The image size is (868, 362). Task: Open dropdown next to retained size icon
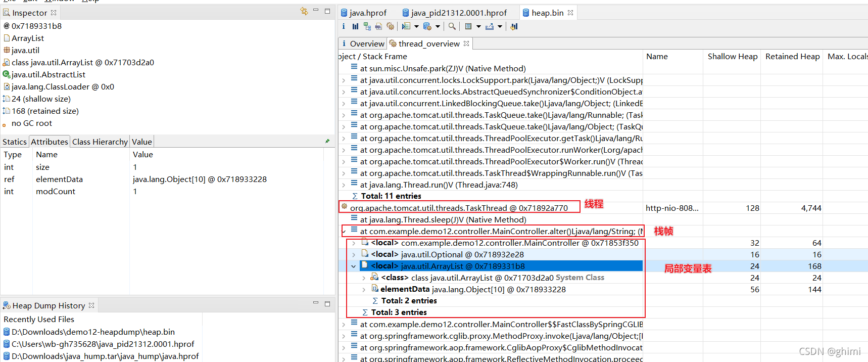tap(478, 26)
